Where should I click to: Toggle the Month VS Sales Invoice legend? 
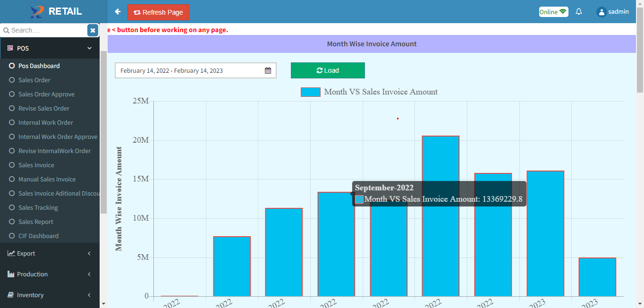tap(311, 92)
